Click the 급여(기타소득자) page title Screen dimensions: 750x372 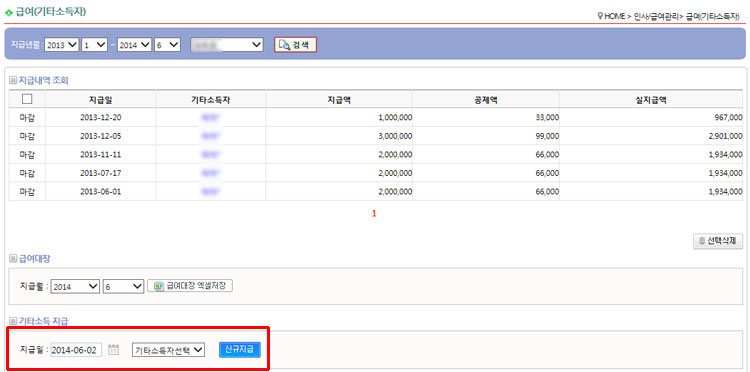tap(51, 12)
